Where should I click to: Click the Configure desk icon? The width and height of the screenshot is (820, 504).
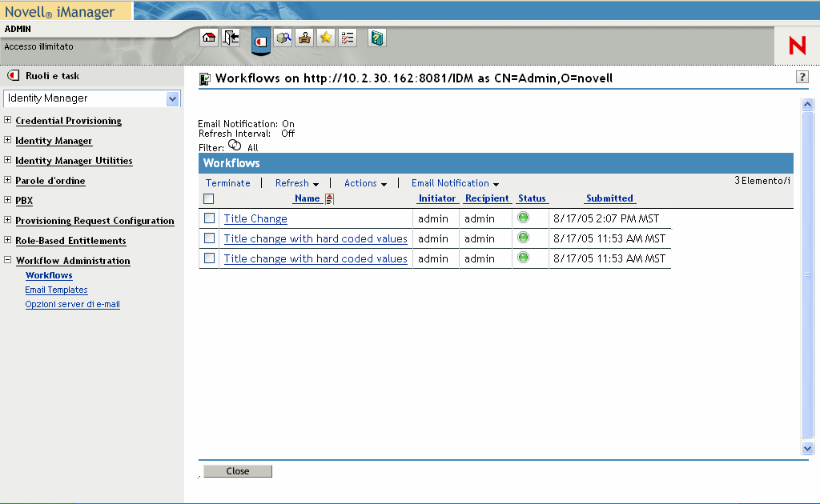tap(304, 38)
